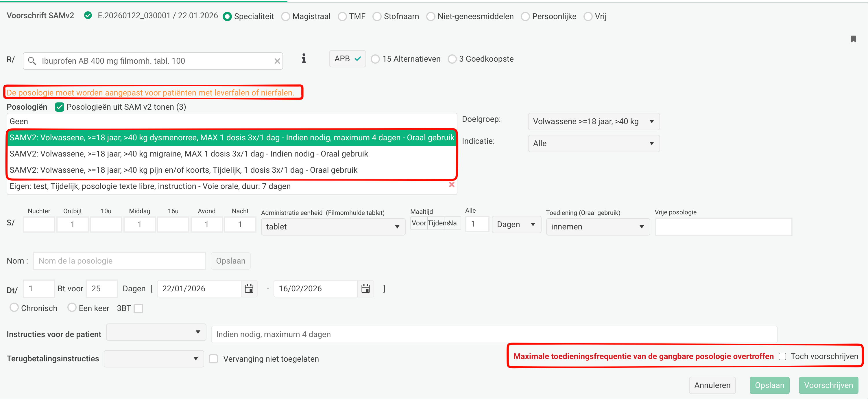868x401 pixels.
Task: Select the pijn en/of koorts posology row
Action: point(183,170)
